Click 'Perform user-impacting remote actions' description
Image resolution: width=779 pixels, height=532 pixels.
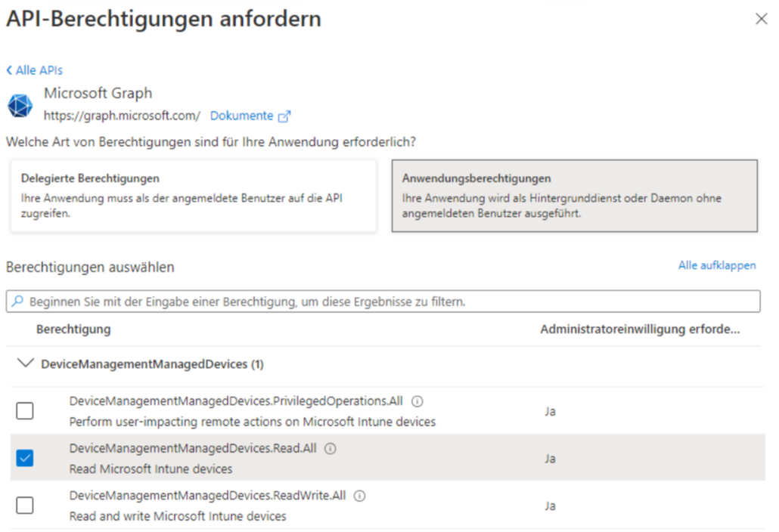253,422
